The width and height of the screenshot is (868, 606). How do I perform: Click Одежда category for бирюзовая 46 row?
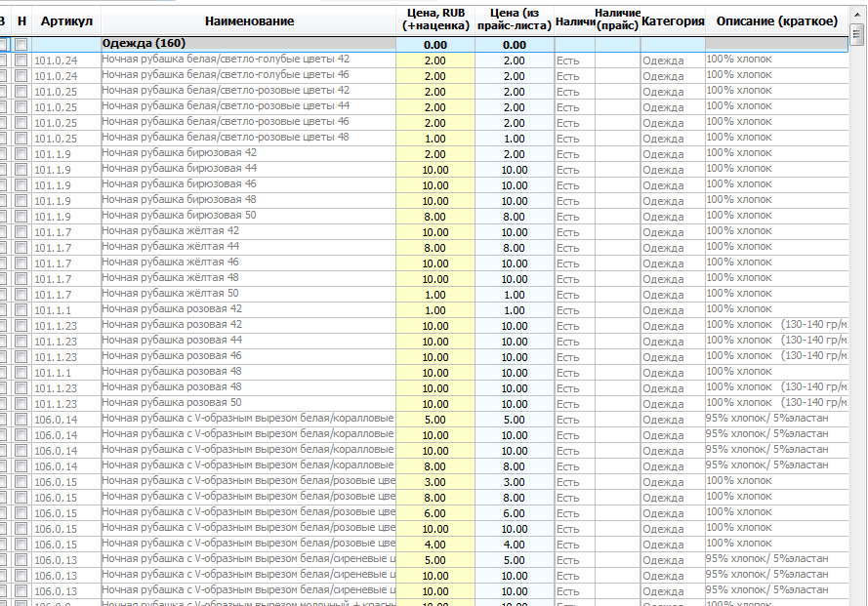(663, 185)
